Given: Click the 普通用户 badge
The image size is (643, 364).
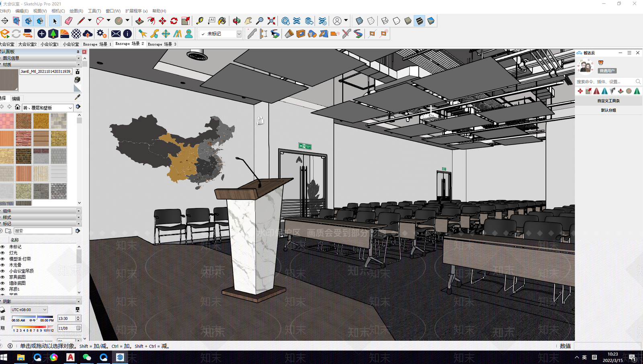Looking at the screenshot, I should (607, 71).
